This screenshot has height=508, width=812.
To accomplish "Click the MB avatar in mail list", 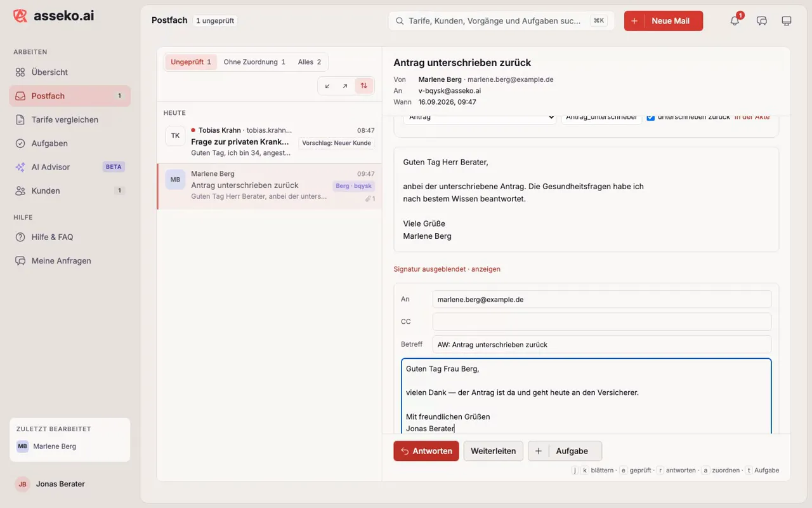I will point(175,179).
